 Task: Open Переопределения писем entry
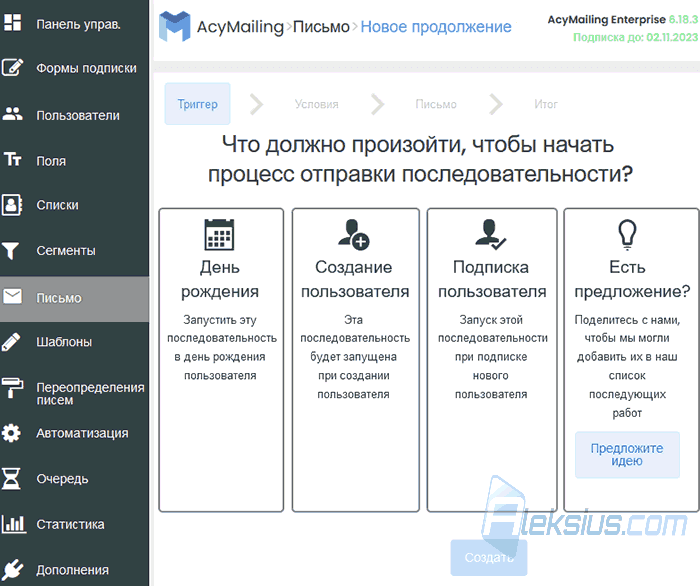[91, 394]
